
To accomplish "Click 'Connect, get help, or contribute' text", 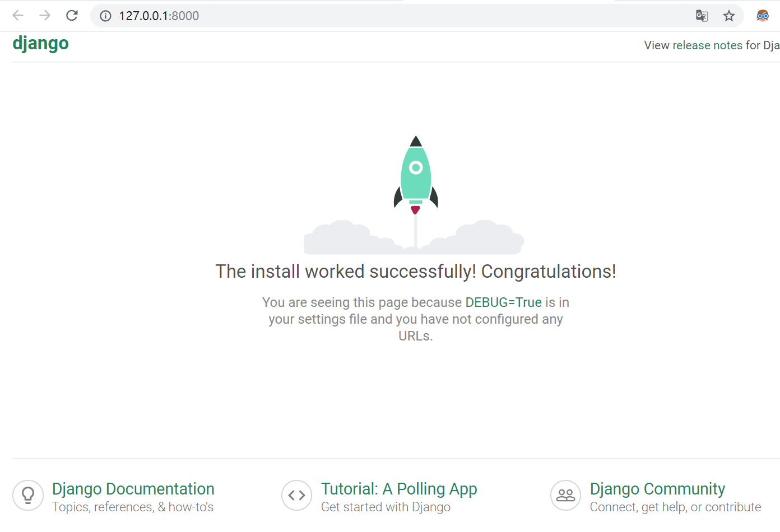I will [x=675, y=507].
